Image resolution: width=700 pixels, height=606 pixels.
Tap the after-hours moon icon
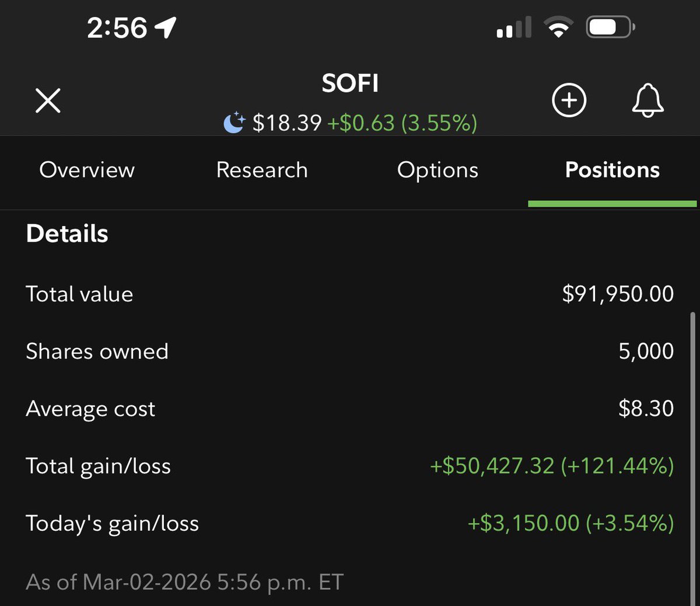234,123
